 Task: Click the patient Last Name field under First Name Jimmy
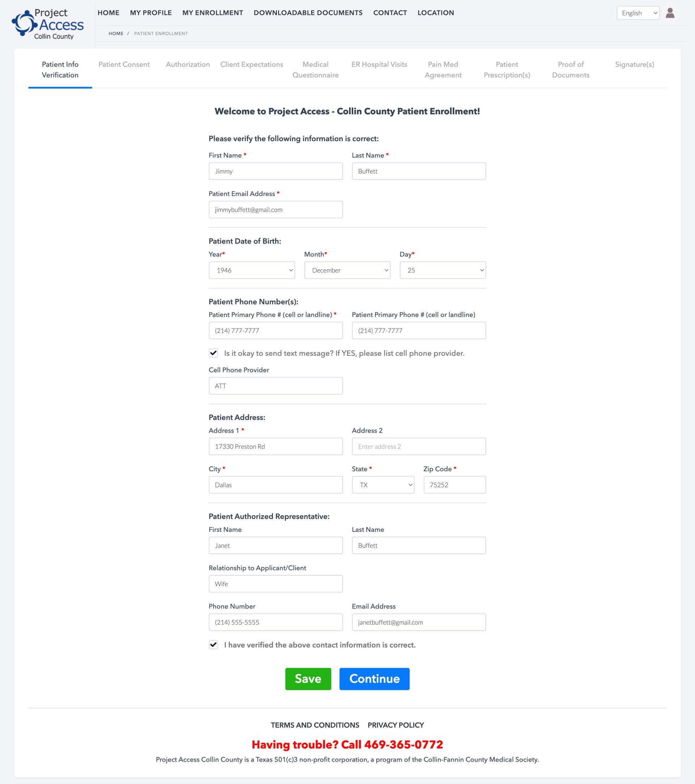coord(419,171)
